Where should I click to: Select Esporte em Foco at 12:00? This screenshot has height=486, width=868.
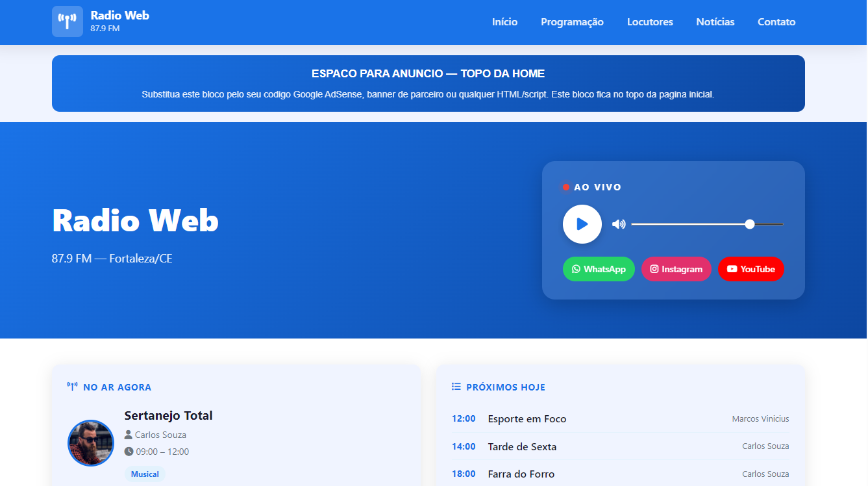(x=527, y=419)
